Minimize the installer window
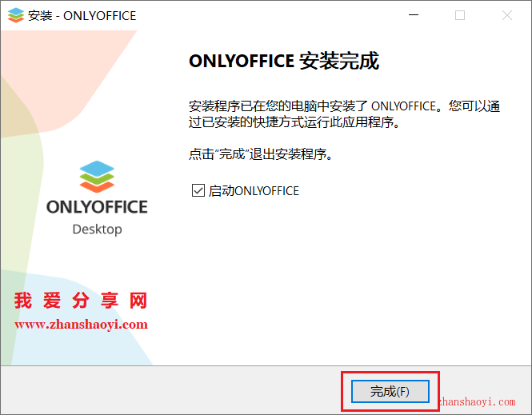Image resolution: width=532 pixels, height=415 pixels. coord(414,15)
